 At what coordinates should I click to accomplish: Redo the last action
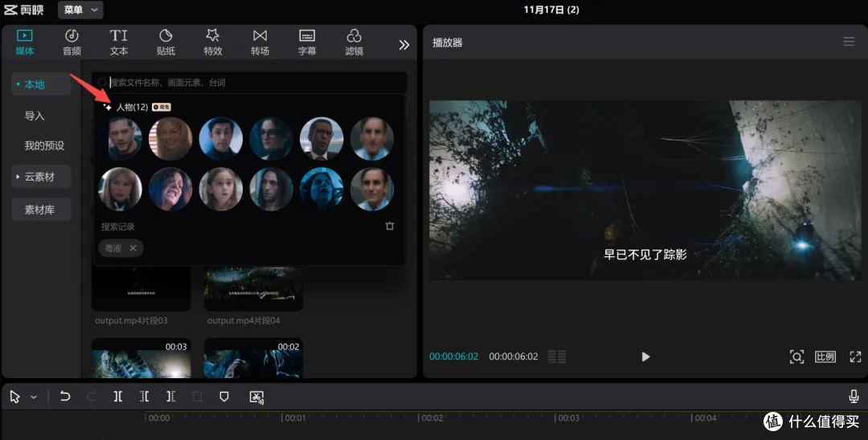(x=92, y=397)
